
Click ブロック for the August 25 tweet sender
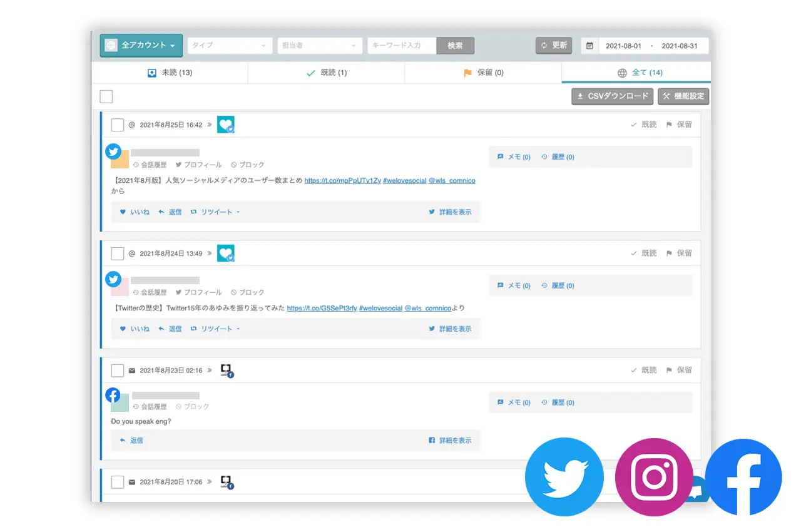[x=248, y=165]
